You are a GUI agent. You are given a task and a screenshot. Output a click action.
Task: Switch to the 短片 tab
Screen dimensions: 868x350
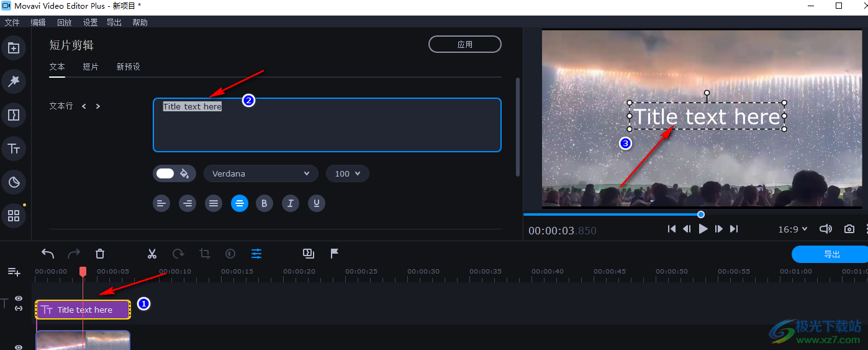91,67
